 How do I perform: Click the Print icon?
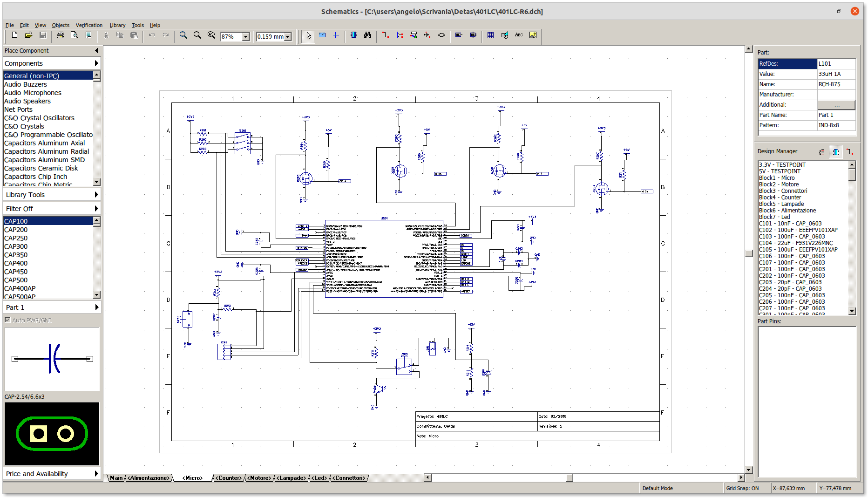(x=60, y=35)
